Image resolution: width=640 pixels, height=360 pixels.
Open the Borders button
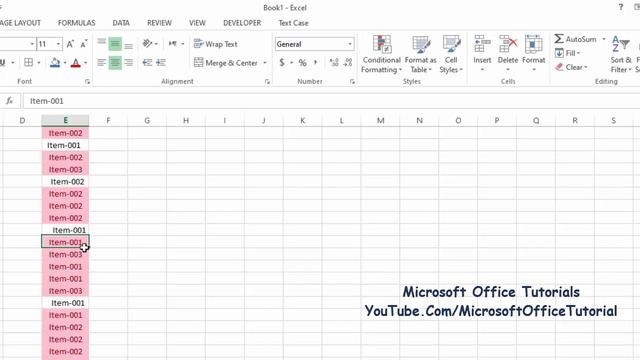[x=29, y=62]
